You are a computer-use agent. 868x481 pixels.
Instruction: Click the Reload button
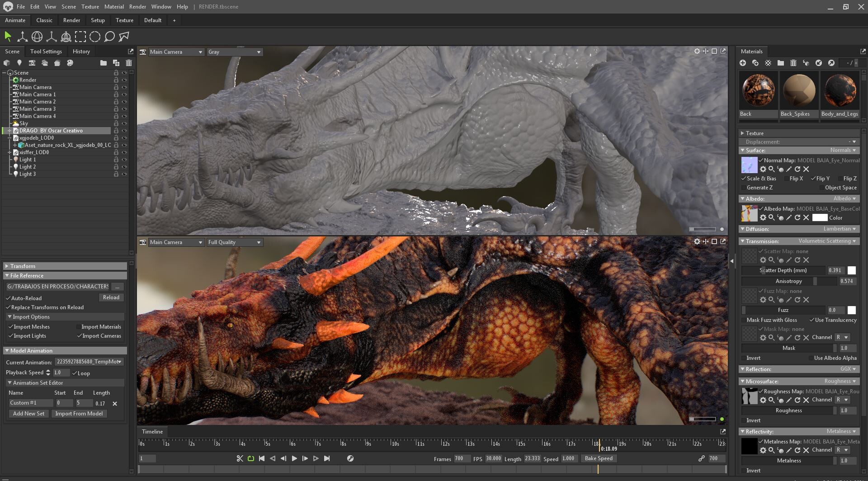coord(111,297)
